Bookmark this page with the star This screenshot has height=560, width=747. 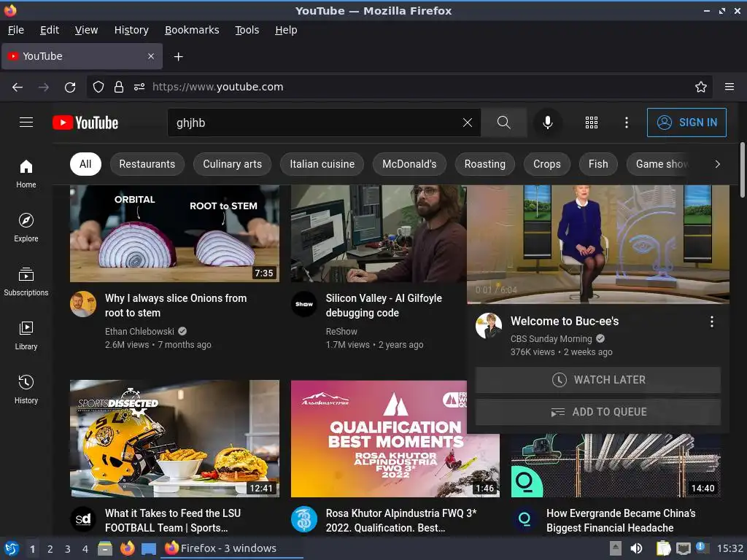(700, 87)
